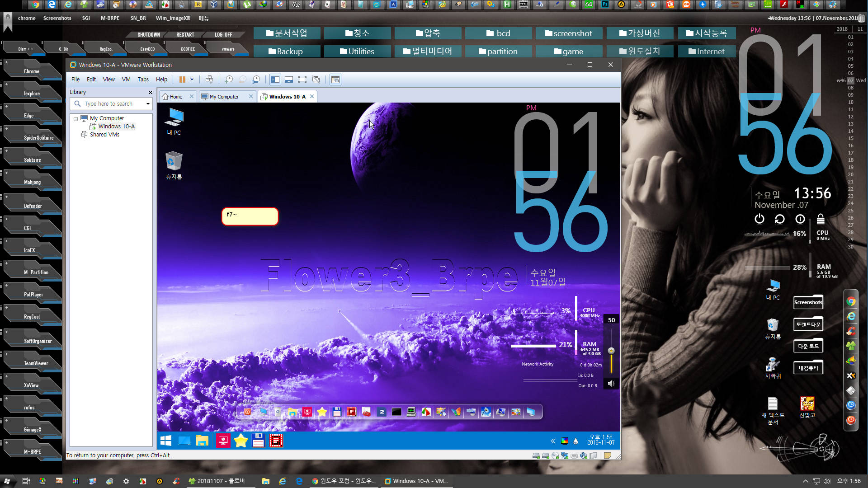868x488 pixels.
Task: Launch TeamViewer from the left sidebar
Action: tap(33, 361)
